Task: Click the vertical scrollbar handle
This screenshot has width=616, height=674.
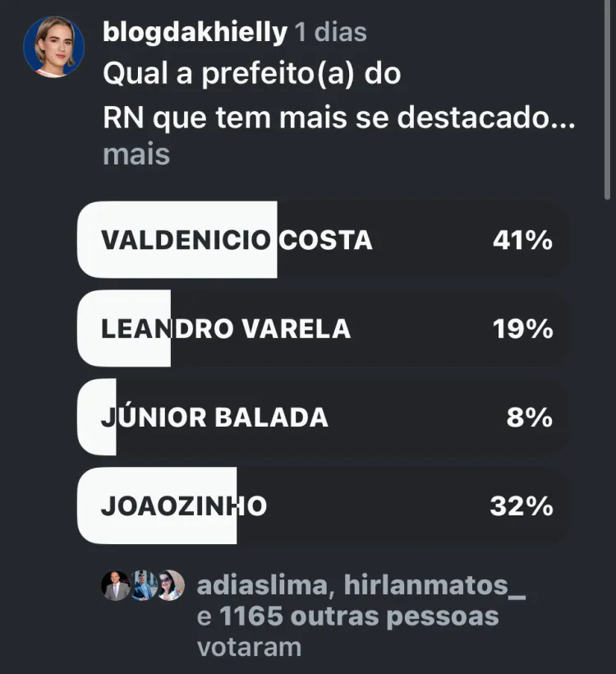Action: tap(607, 99)
